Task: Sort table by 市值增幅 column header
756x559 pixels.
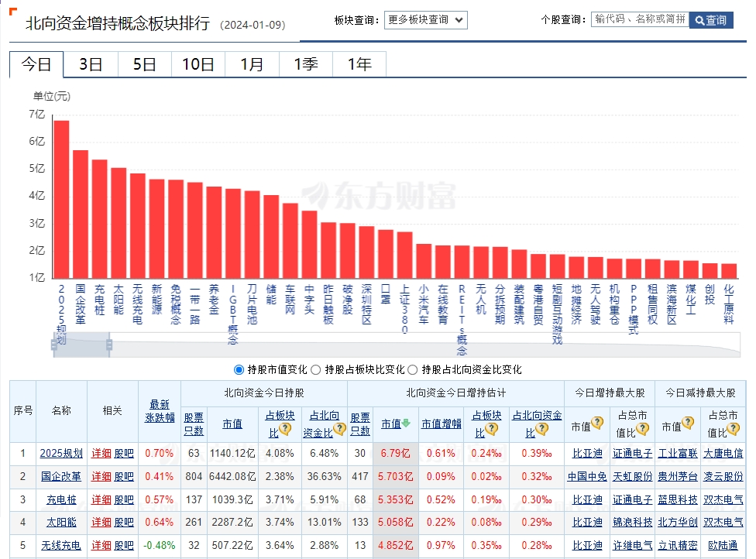Action: click(x=441, y=424)
